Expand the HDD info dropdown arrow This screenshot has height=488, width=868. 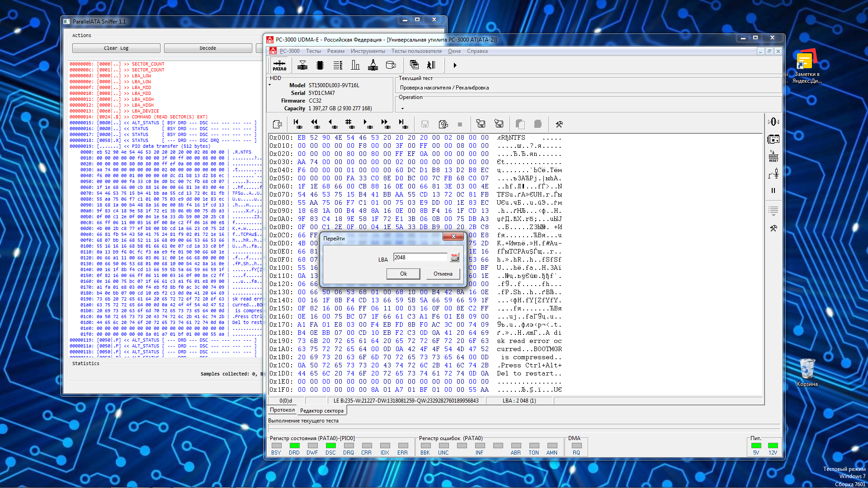270,85
